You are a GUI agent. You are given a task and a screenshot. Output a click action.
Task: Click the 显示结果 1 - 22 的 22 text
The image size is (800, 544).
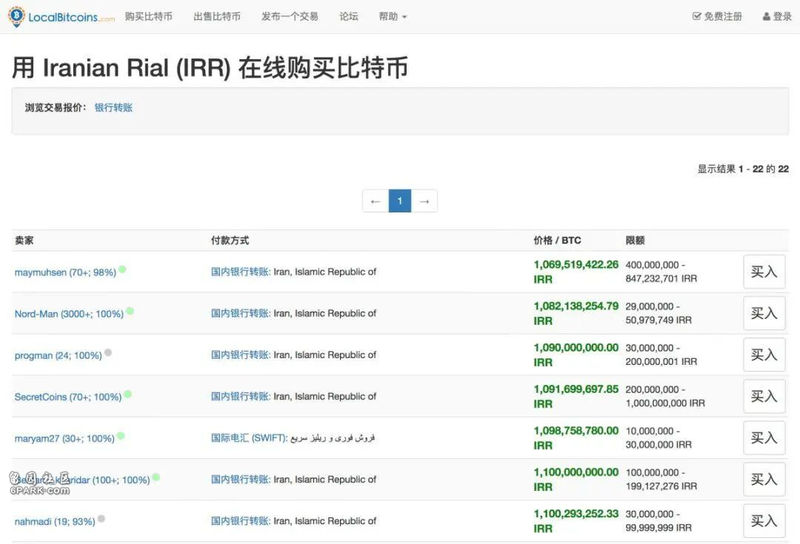[x=743, y=169]
